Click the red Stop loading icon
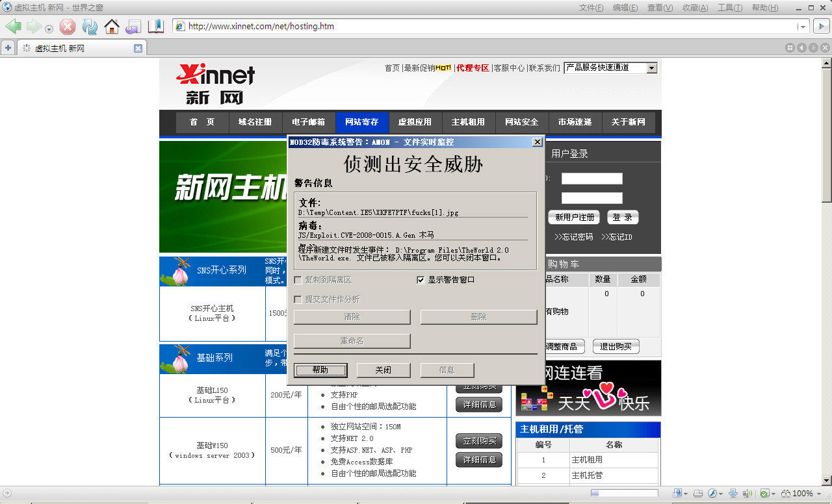The width and height of the screenshot is (832, 504). point(67,27)
